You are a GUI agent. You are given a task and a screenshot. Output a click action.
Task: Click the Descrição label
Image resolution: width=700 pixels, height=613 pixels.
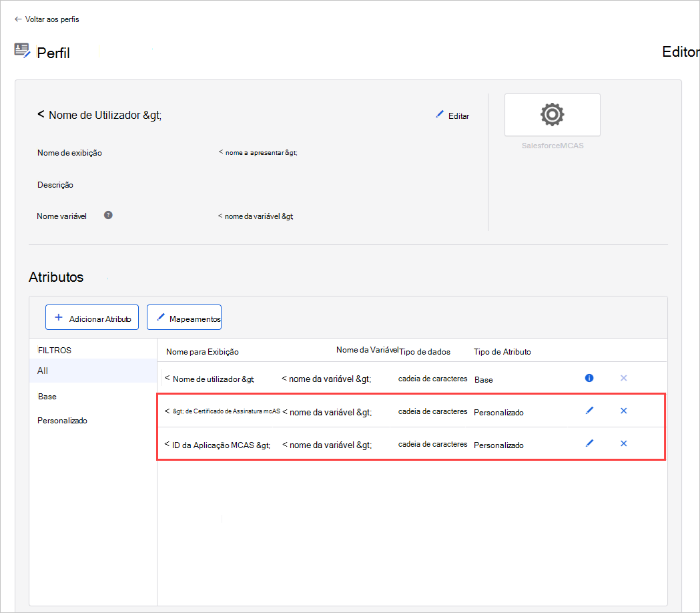55,184
